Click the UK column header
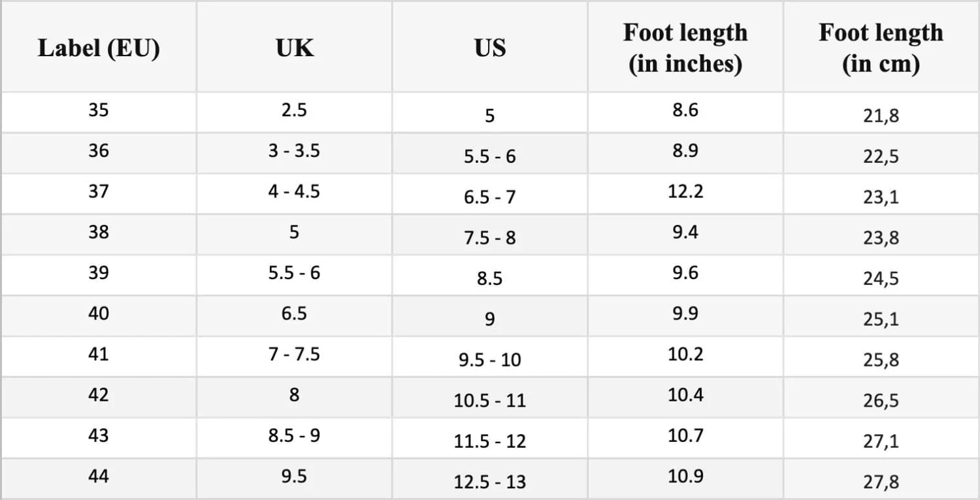 (294, 48)
